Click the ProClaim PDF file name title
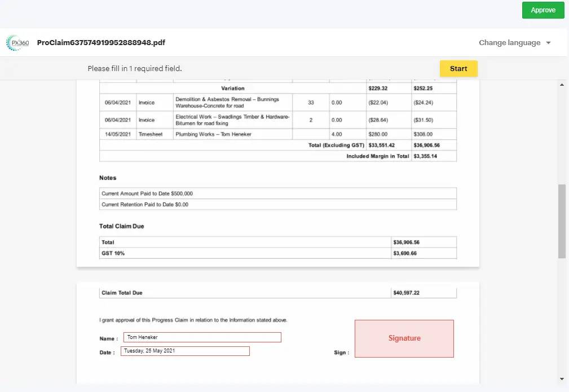 pos(101,43)
